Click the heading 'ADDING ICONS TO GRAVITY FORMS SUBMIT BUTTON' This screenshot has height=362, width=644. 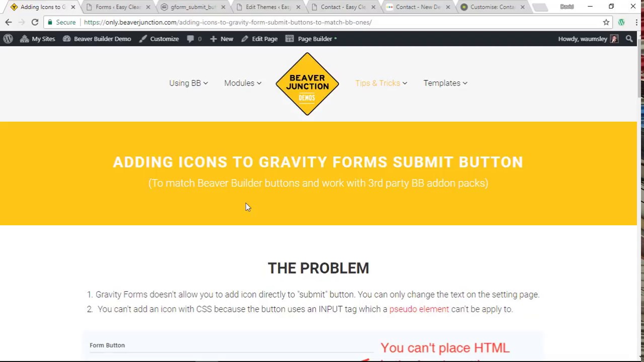pos(318,162)
